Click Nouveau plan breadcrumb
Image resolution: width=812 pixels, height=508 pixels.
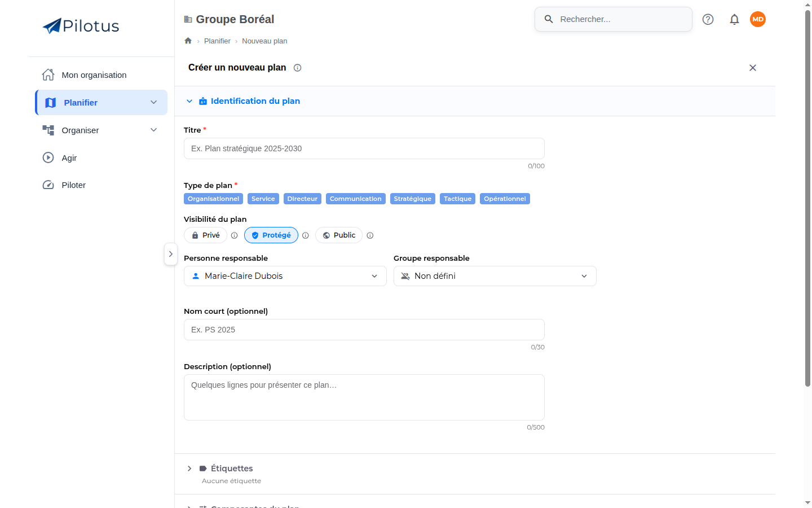(x=264, y=41)
